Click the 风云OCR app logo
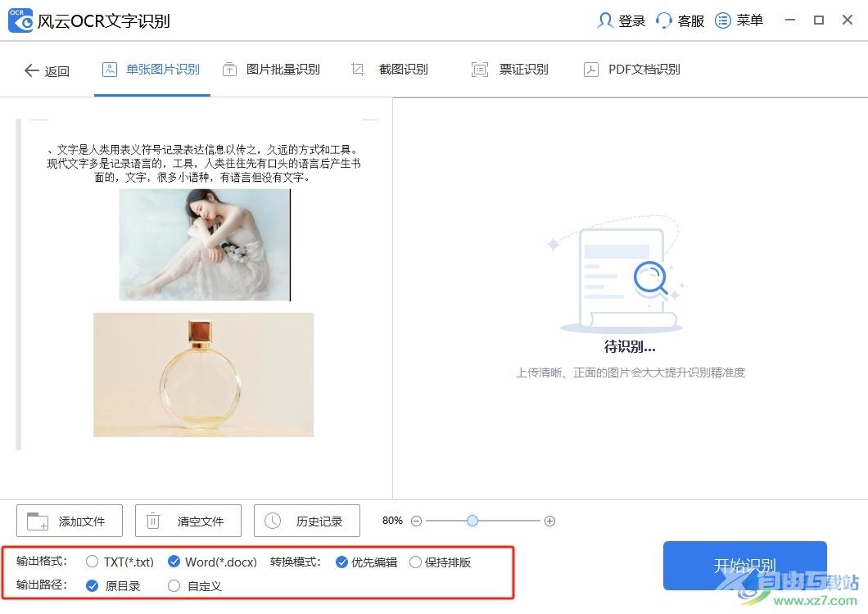This screenshot has width=868, height=614. tap(20, 20)
